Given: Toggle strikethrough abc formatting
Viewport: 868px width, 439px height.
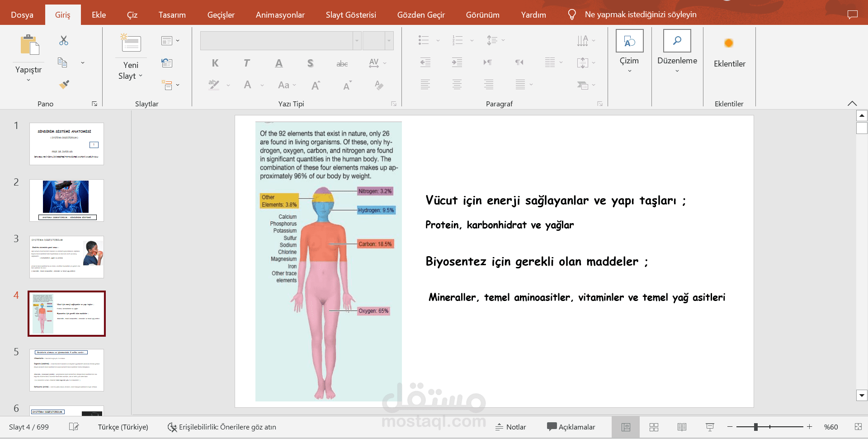Looking at the screenshot, I should (x=342, y=63).
